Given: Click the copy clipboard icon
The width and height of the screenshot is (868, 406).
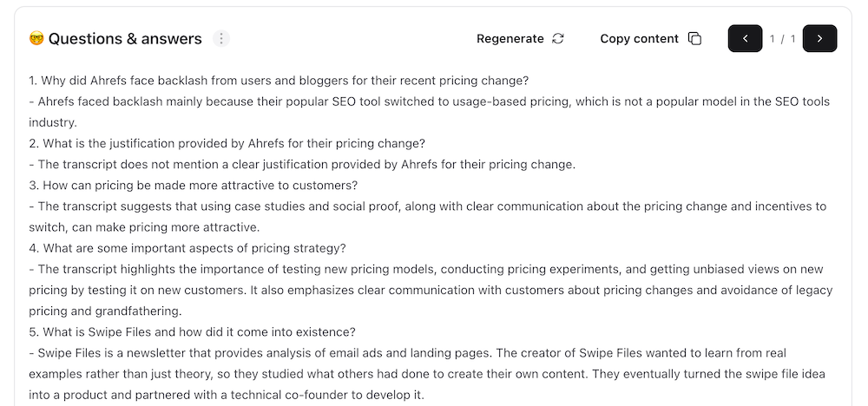Looking at the screenshot, I should 694,39.
